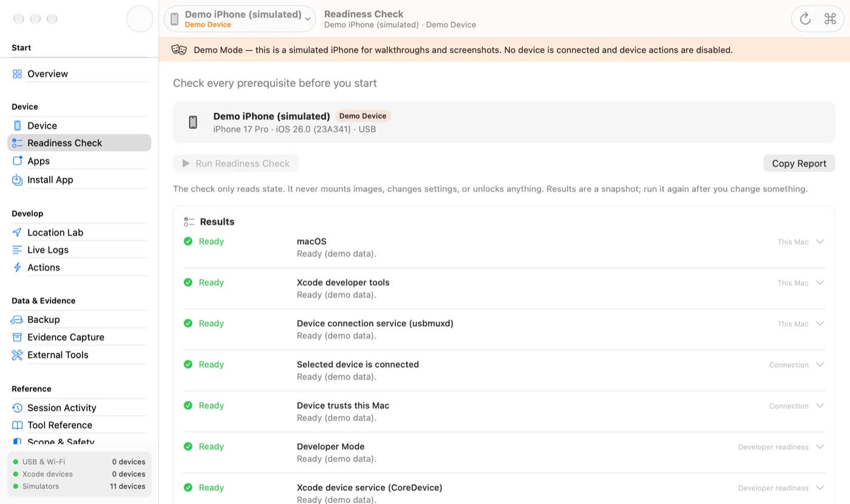Expand the macOS result row chevron

pyautogui.click(x=820, y=242)
